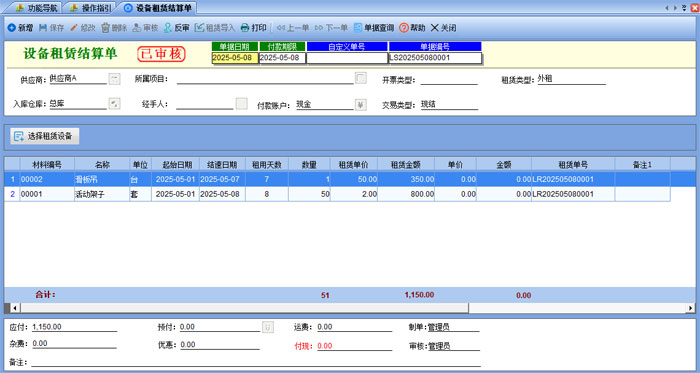Click the 租用天数 column header
The image size is (700, 373).
267,165
